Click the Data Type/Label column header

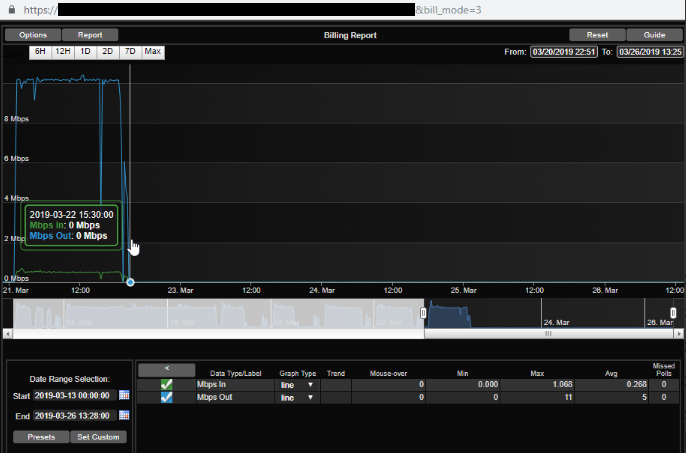point(236,373)
